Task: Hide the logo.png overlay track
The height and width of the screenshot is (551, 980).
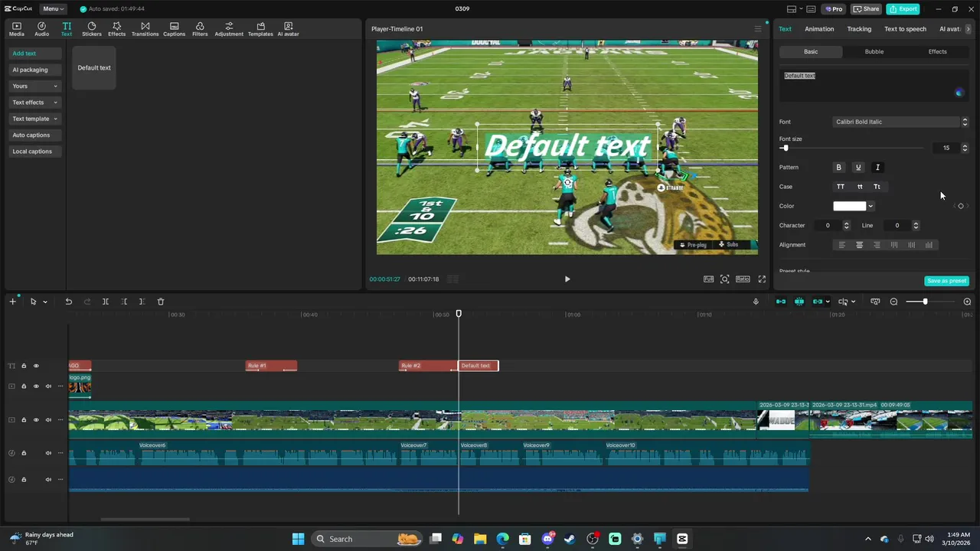Action: tap(35, 386)
